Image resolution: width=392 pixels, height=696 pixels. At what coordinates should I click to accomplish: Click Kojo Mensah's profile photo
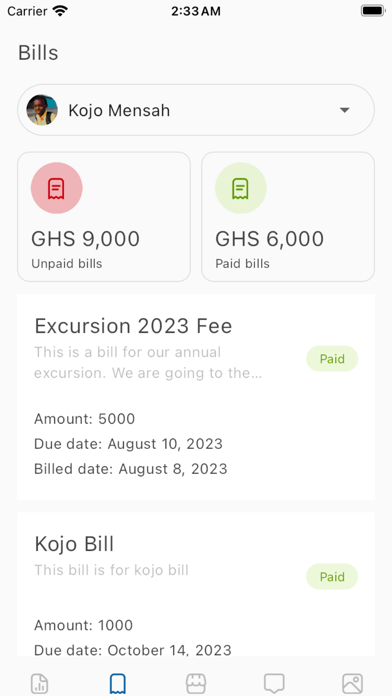click(42, 110)
